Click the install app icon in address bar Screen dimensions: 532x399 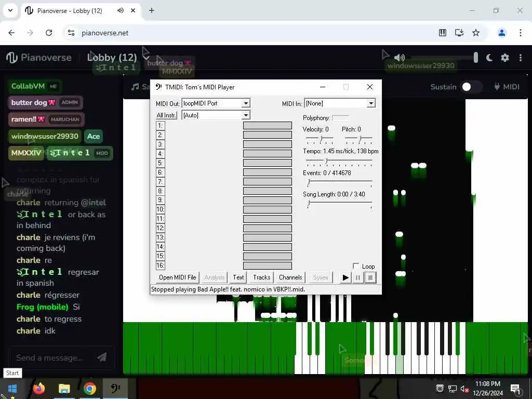[459, 33]
